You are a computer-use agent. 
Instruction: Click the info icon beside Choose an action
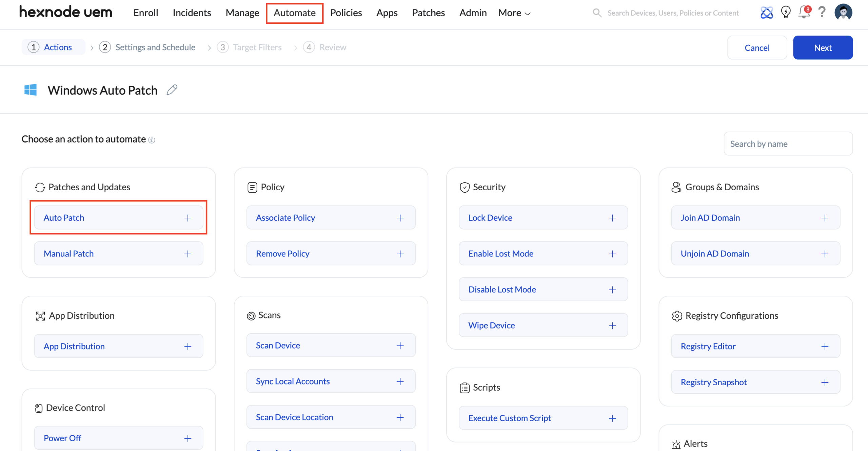pyautogui.click(x=152, y=140)
